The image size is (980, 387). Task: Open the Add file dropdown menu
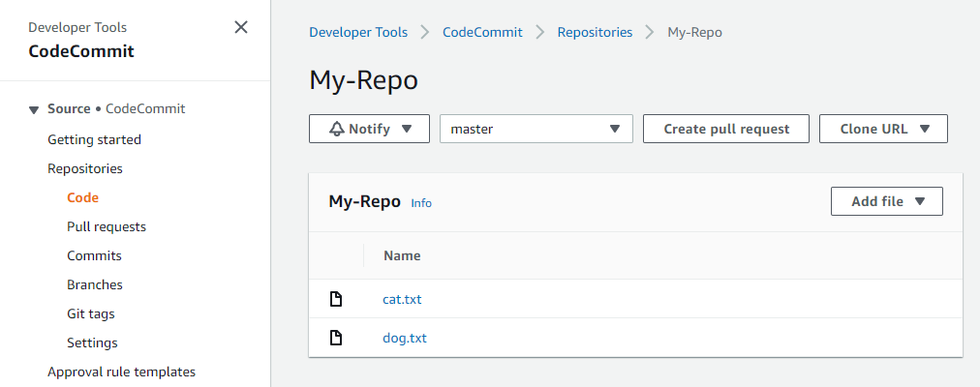pos(886,201)
